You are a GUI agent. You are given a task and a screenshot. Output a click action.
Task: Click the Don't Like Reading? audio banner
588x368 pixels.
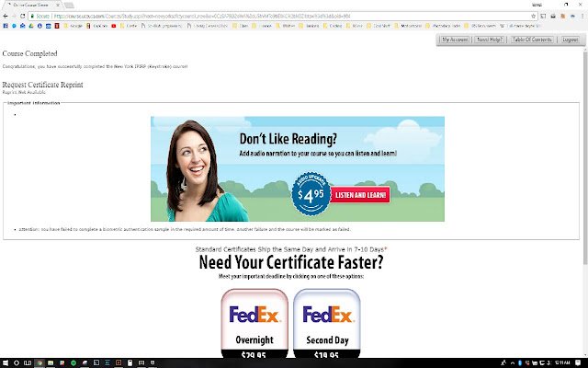[298, 169]
